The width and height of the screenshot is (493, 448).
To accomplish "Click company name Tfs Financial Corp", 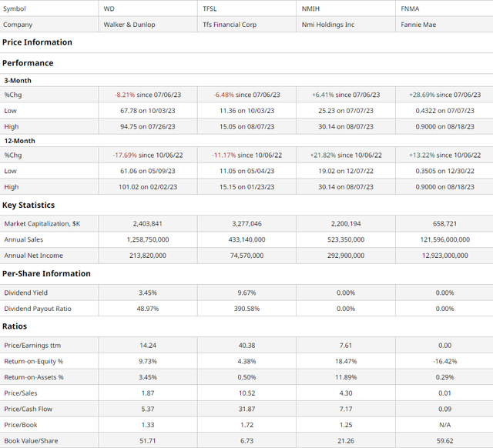I will (x=230, y=25).
